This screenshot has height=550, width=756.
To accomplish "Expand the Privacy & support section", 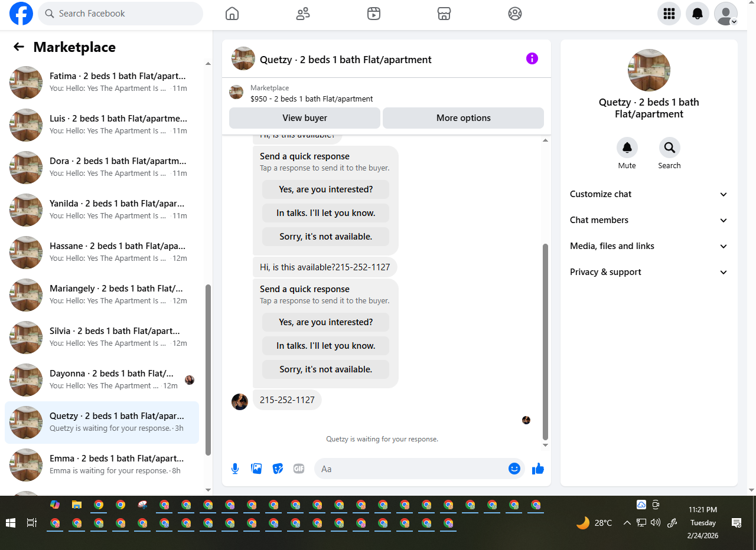I will [649, 272].
